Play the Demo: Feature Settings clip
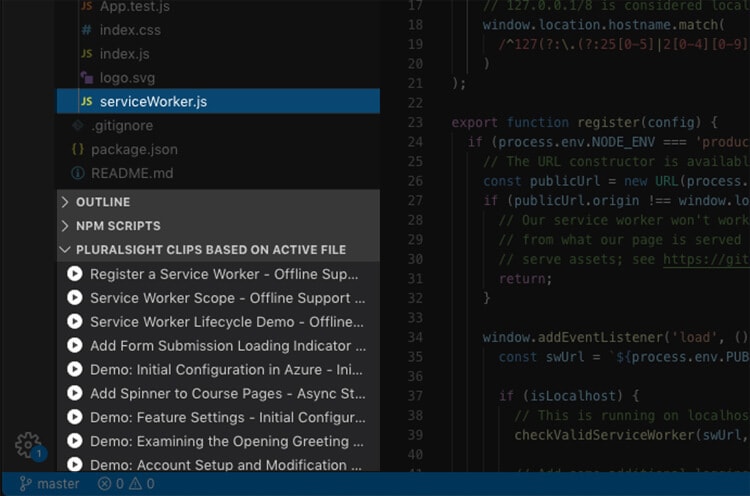 pos(75,417)
